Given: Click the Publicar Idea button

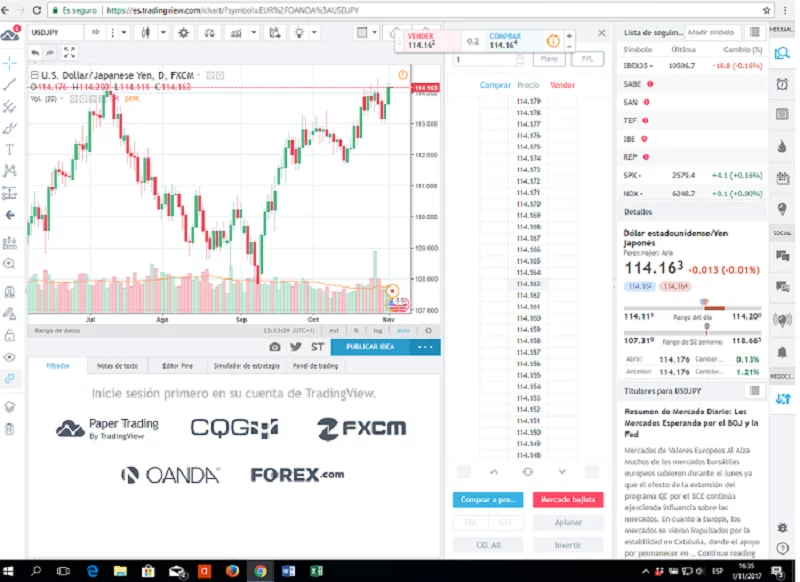Looking at the screenshot, I should pos(370,347).
